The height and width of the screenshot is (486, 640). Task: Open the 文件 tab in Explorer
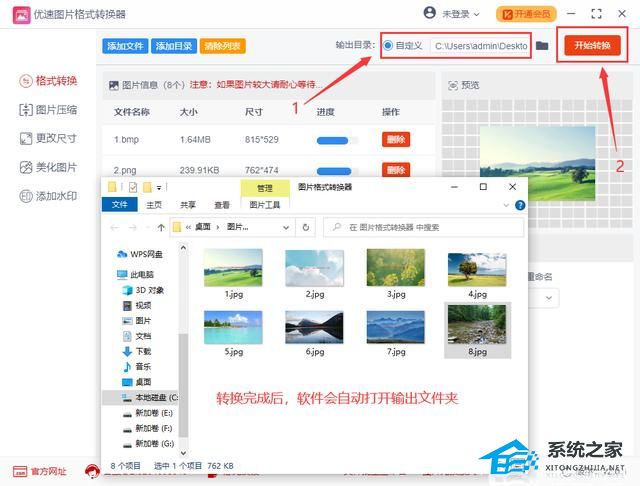click(120, 204)
